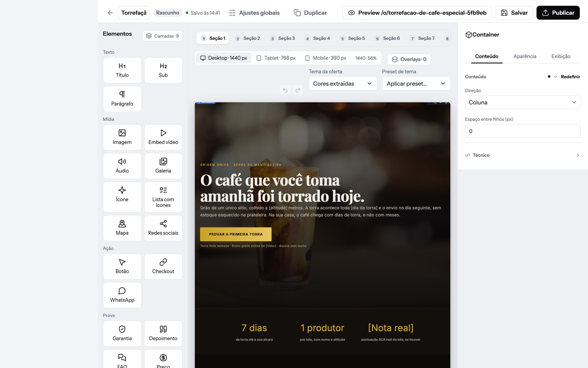Insert an Imagem element
This screenshot has width=588, height=368.
click(x=122, y=137)
